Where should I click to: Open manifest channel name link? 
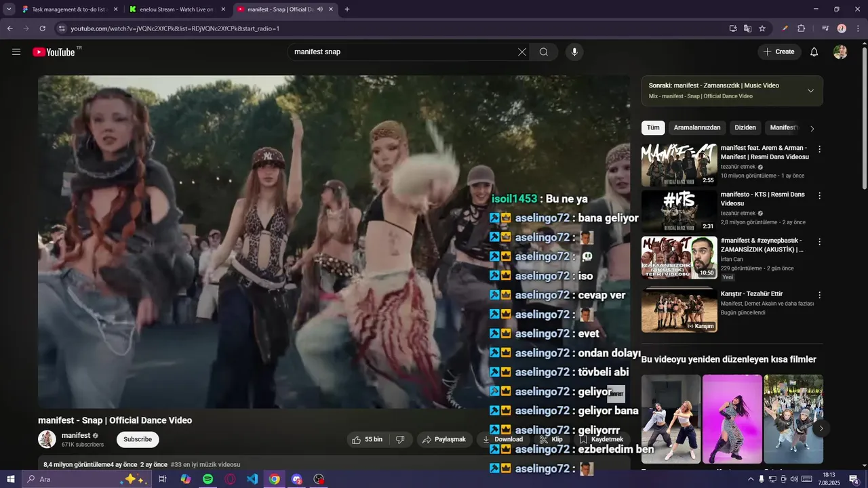[x=76, y=435]
